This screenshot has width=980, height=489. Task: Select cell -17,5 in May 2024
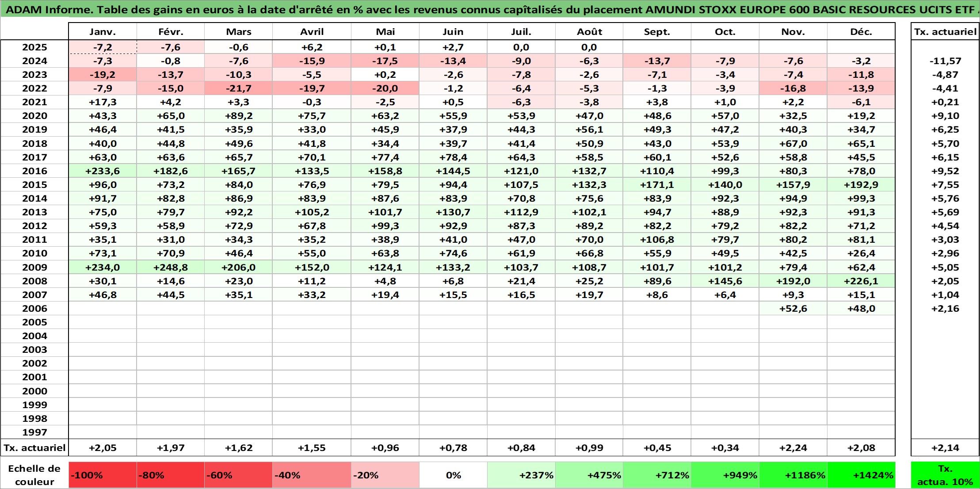point(385,61)
